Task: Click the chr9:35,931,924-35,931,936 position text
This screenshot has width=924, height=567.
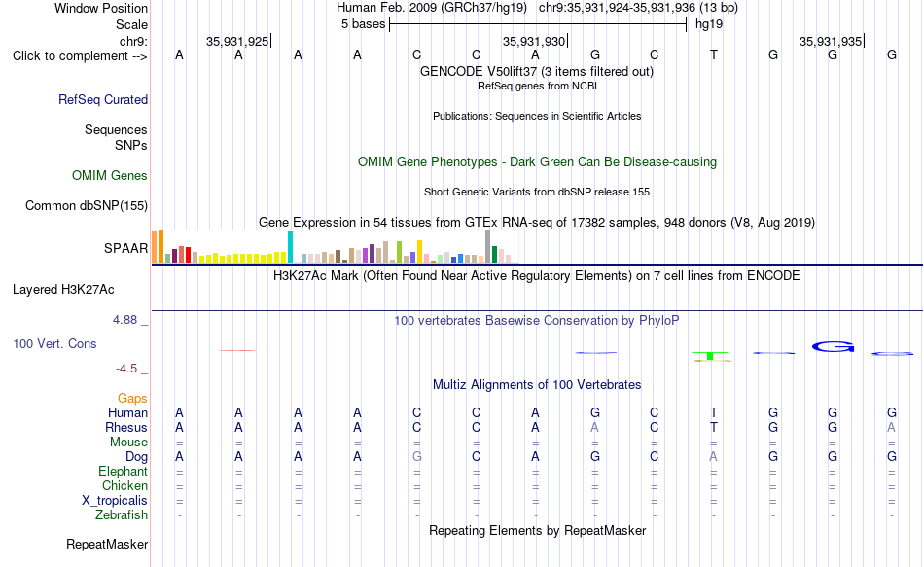Action: point(618,8)
